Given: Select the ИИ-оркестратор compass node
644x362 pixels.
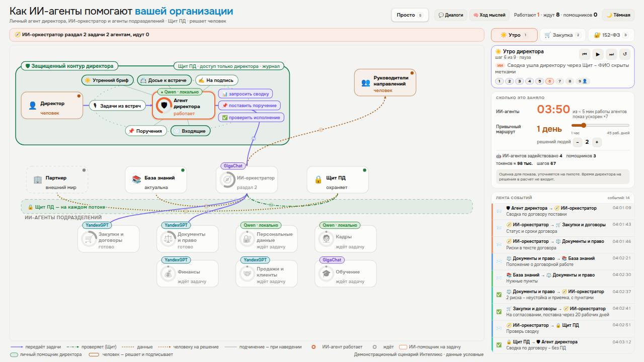Looking at the screenshot, I should [x=247, y=179].
